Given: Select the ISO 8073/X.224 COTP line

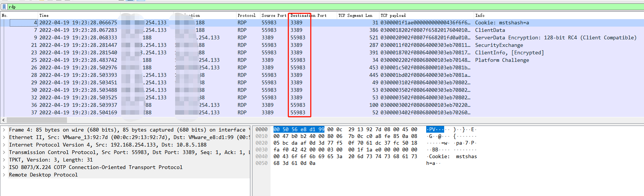Looking at the screenshot, I should click(95, 168).
